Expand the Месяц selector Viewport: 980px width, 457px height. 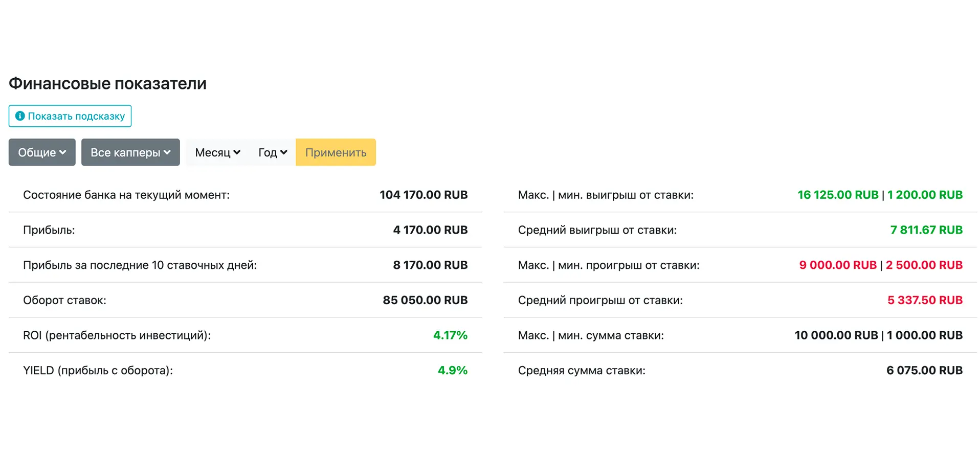pos(217,152)
